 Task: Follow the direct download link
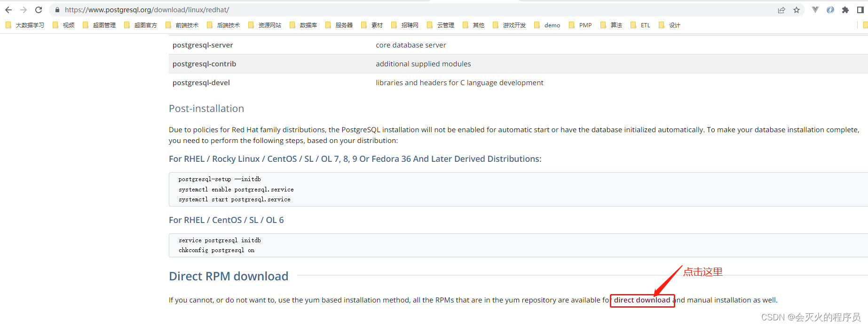point(642,300)
